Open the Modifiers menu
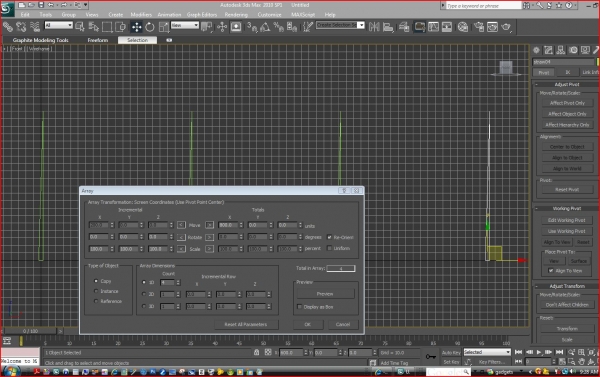600x377 pixels. pyautogui.click(x=141, y=15)
